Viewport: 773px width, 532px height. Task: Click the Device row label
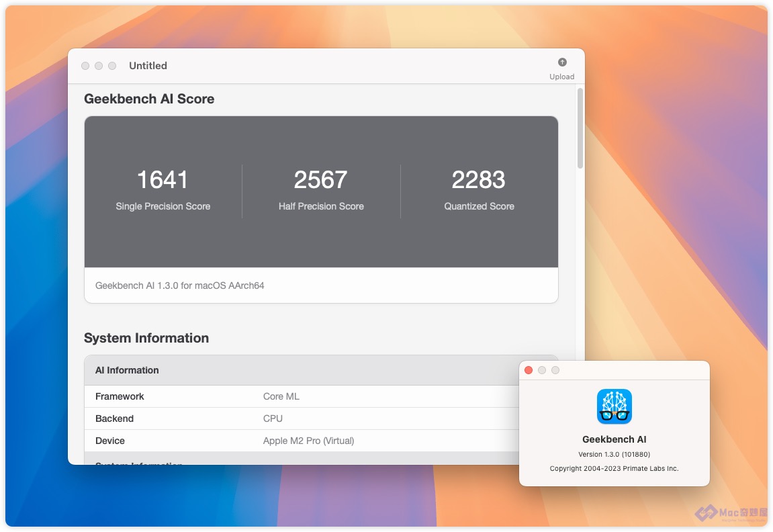tap(110, 441)
